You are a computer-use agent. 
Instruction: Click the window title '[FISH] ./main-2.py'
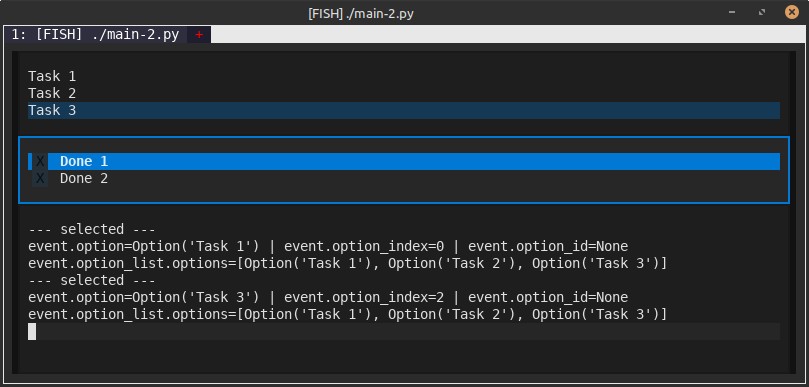pyautogui.click(x=361, y=13)
